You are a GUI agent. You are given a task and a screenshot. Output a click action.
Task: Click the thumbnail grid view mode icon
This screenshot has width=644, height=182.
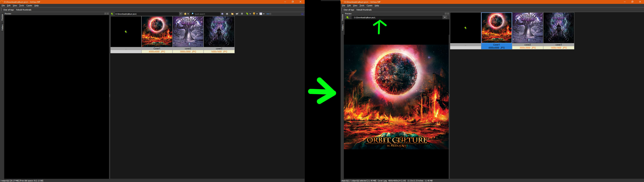click(x=261, y=14)
